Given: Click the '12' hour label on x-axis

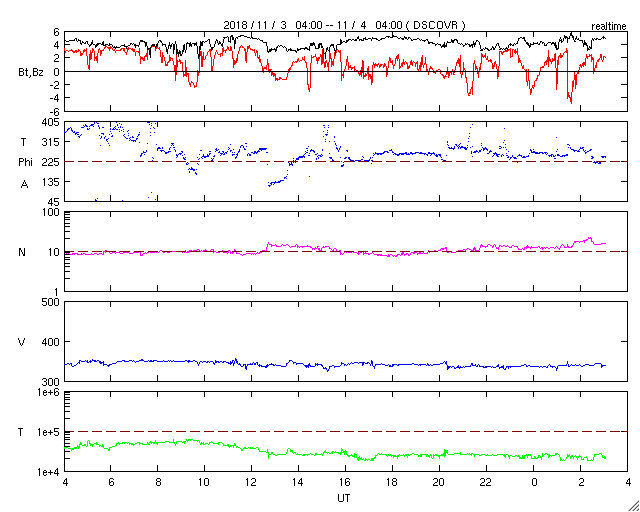Looking at the screenshot, I should (251, 483).
